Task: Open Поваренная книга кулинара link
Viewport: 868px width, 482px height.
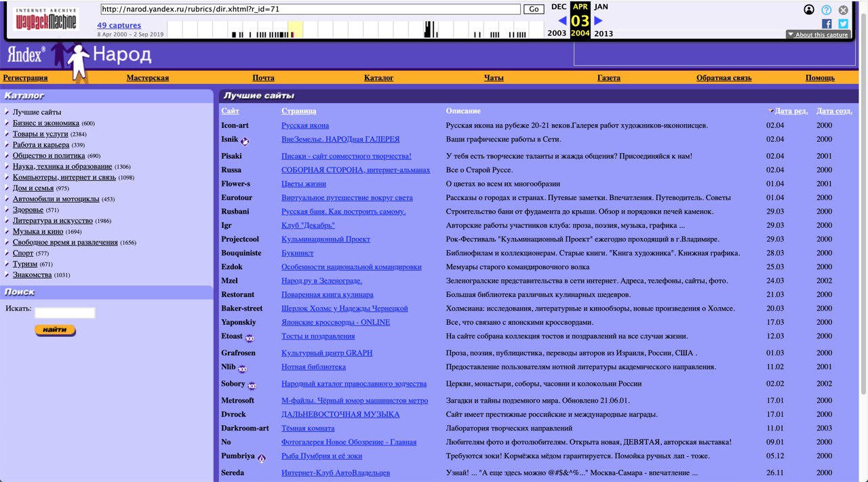Action: coord(328,295)
